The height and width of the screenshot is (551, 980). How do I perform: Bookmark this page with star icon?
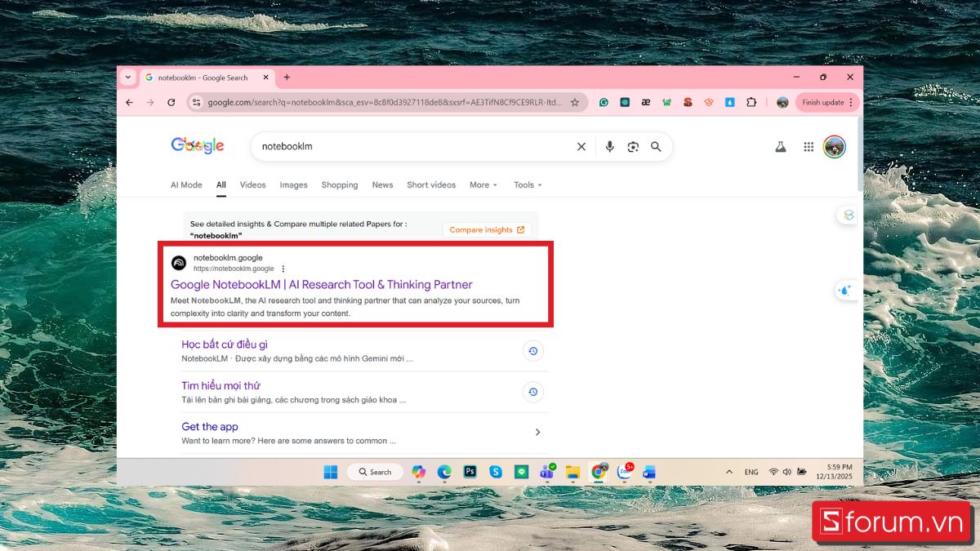(575, 102)
